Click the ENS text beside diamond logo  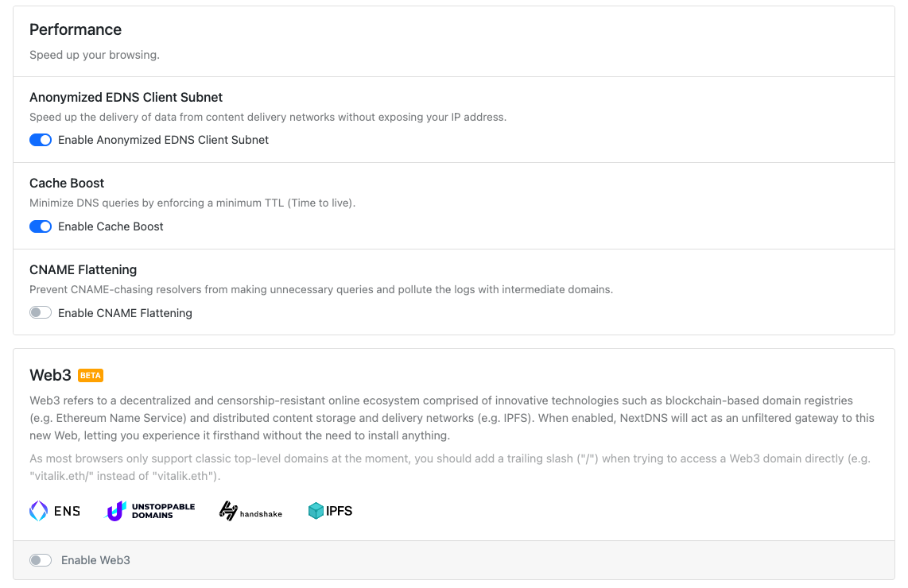coord(67,511)
